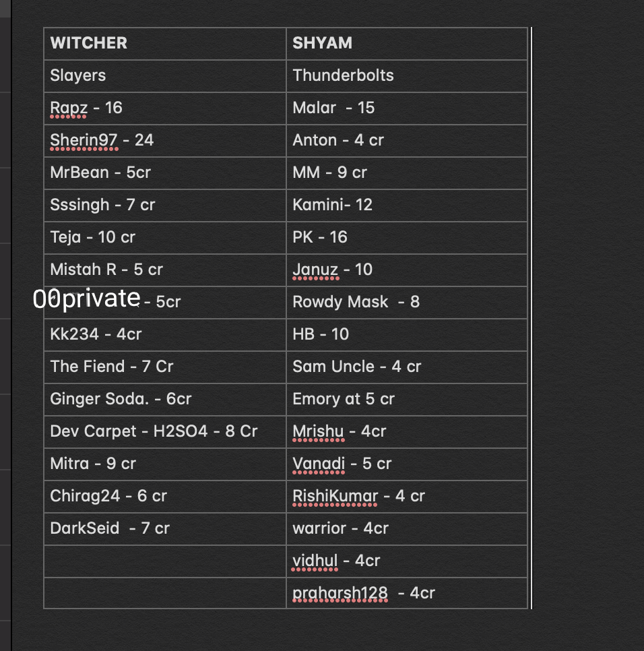644x651 pixels.
Task: Click the misspelled word Rapz
Action: point(69,108)
